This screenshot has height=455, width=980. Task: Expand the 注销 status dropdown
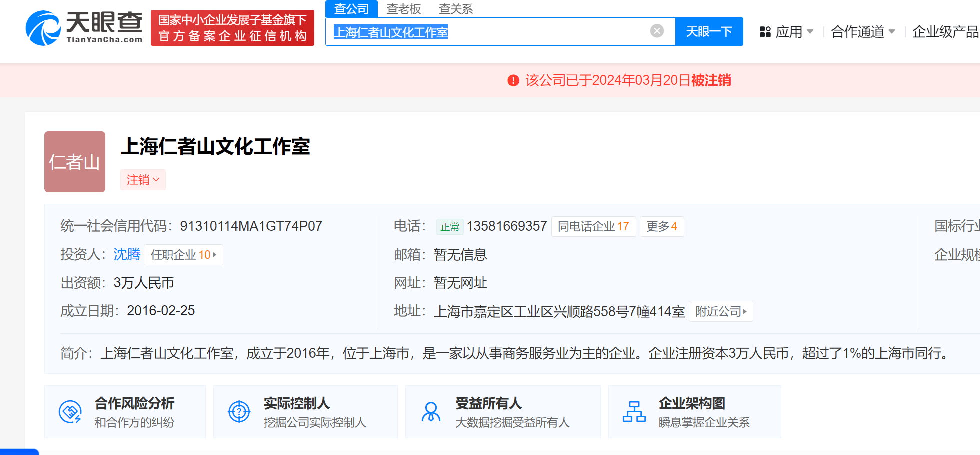143,180
